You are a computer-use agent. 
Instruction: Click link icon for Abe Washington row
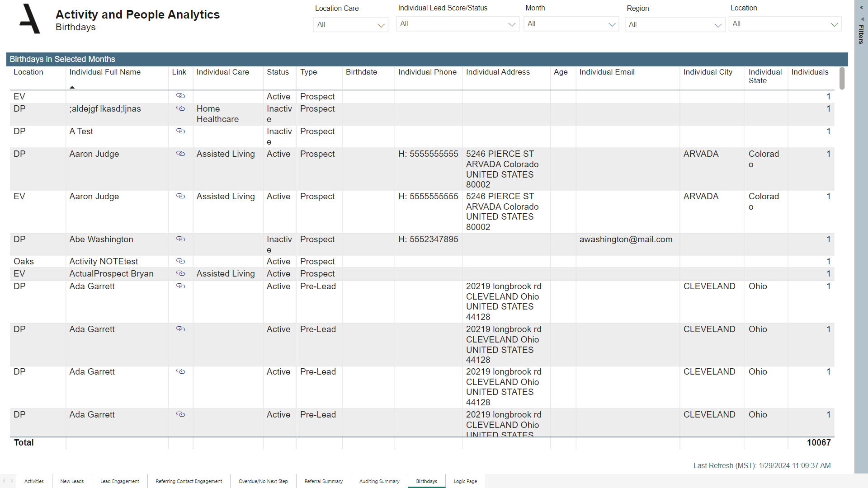pos(180,239)
